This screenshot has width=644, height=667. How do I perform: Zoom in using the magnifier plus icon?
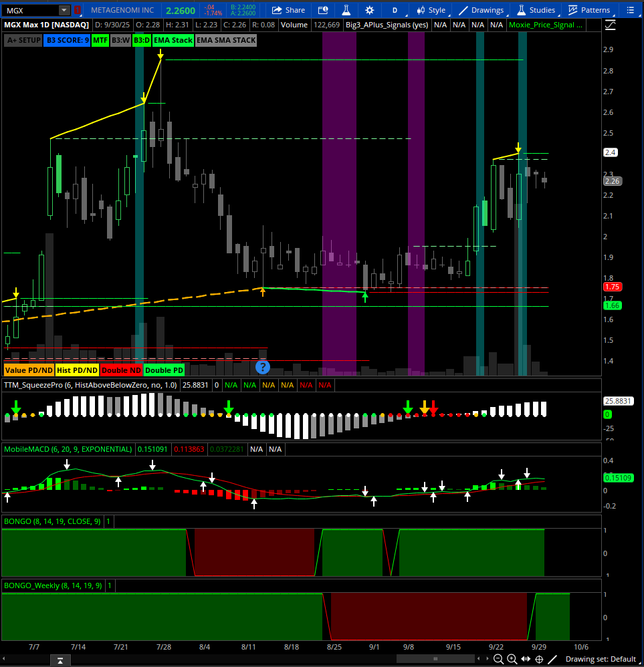[512, 659]
